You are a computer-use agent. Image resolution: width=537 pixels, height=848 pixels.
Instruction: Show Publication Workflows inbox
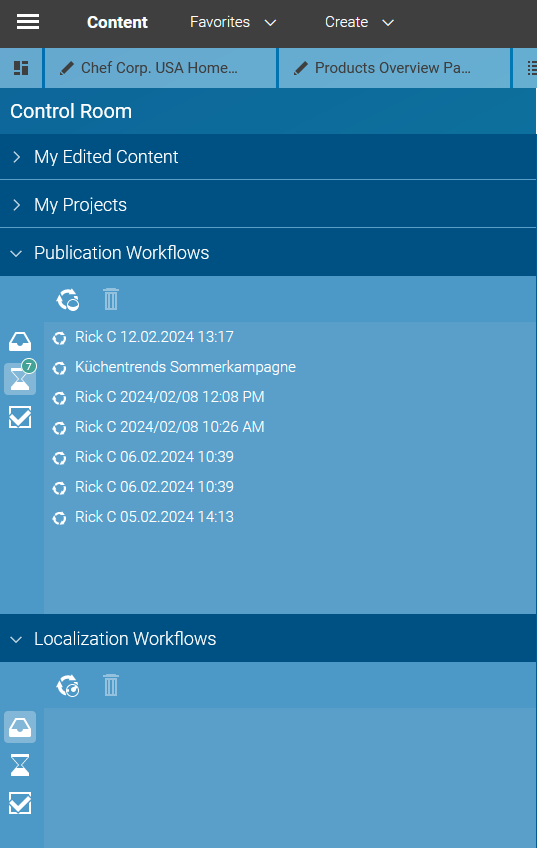(20, 341)
